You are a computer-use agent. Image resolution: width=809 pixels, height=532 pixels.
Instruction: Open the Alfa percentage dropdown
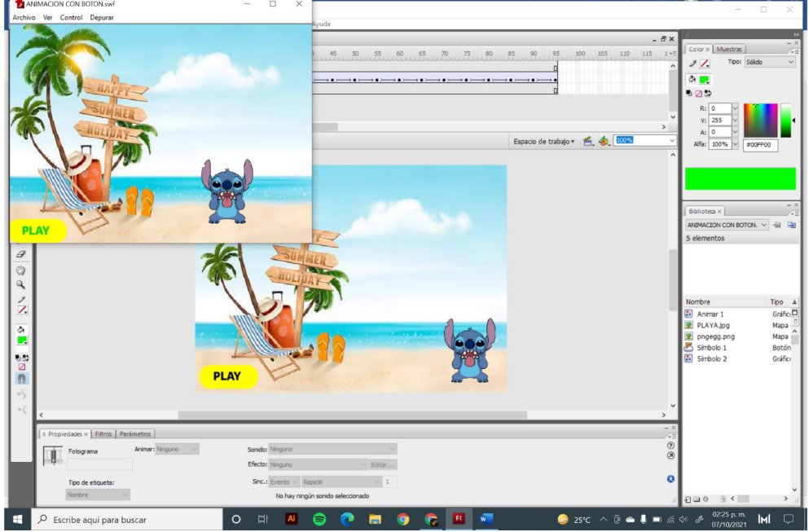(735, 144)
